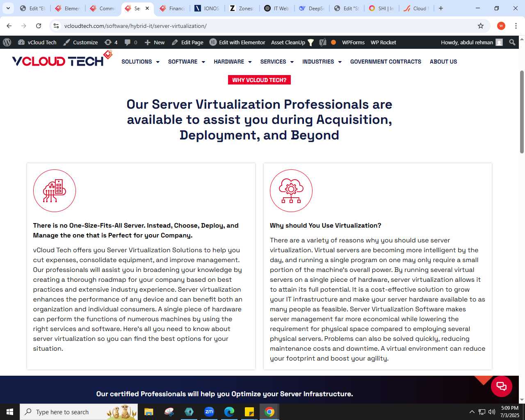Click the address bar URL

click(x=135, y=26)
